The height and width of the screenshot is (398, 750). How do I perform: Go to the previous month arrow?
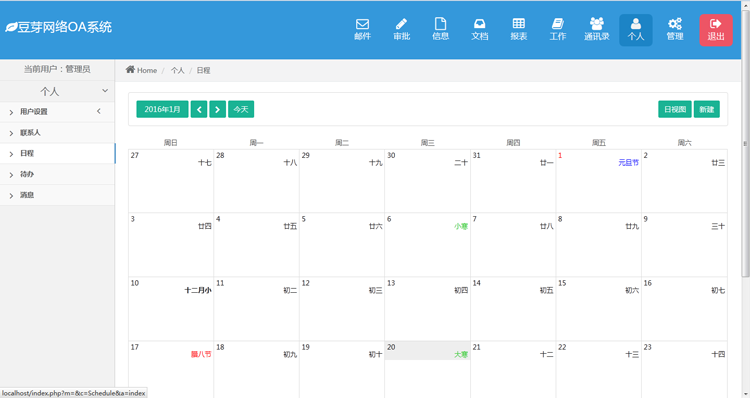pyautogui.click(x=199, y=110)
